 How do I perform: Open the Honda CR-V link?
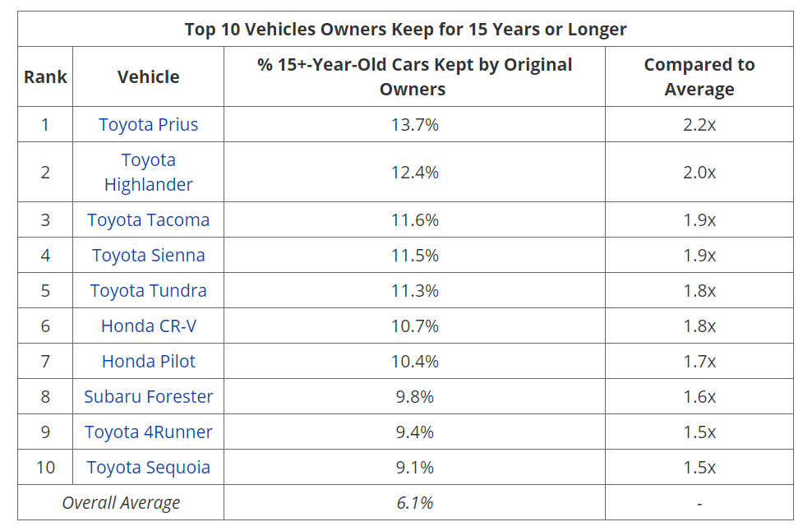pyautogui.click(x=149, y=326)
